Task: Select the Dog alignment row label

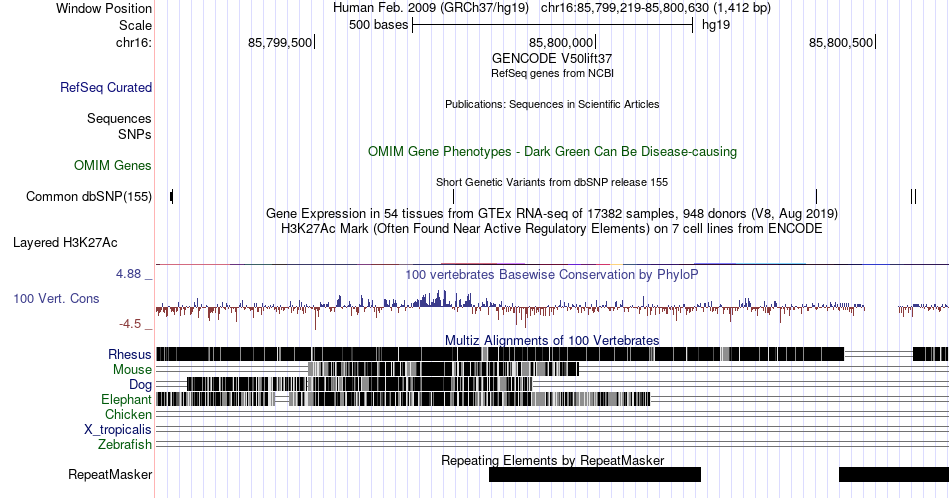Action: [x=141, y=385]
